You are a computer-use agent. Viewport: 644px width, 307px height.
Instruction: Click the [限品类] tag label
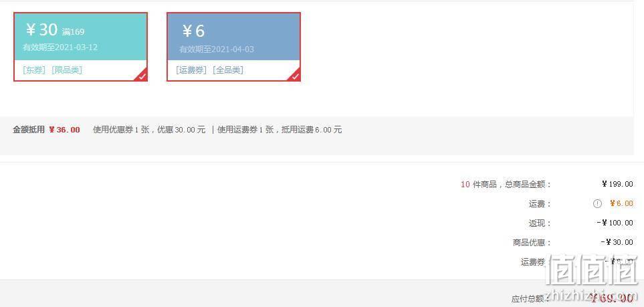point(67,70)
